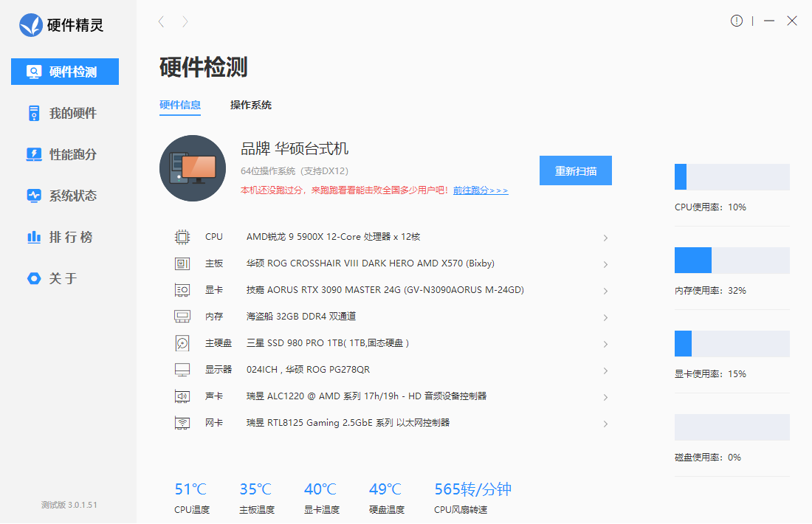Switch to the 硬件信息 tab
This screenshot has width=812, height=524.
click(179, 105)
